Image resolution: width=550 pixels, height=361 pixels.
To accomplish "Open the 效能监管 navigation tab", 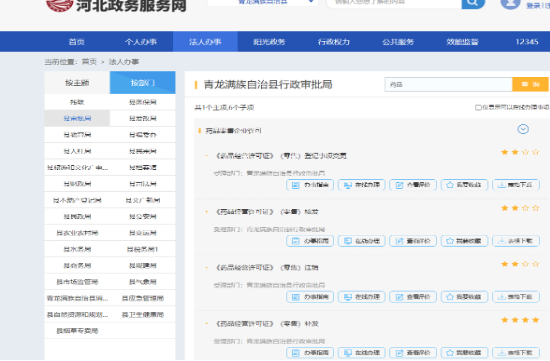I will (462, 42).
